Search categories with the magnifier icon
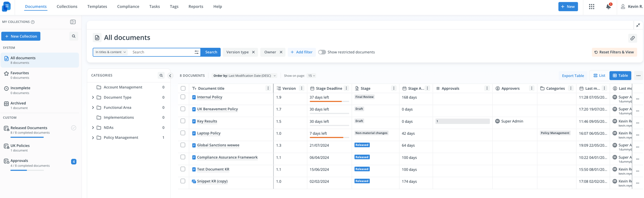Viewport: 644px width, 198px height. [x=161, y=76]
